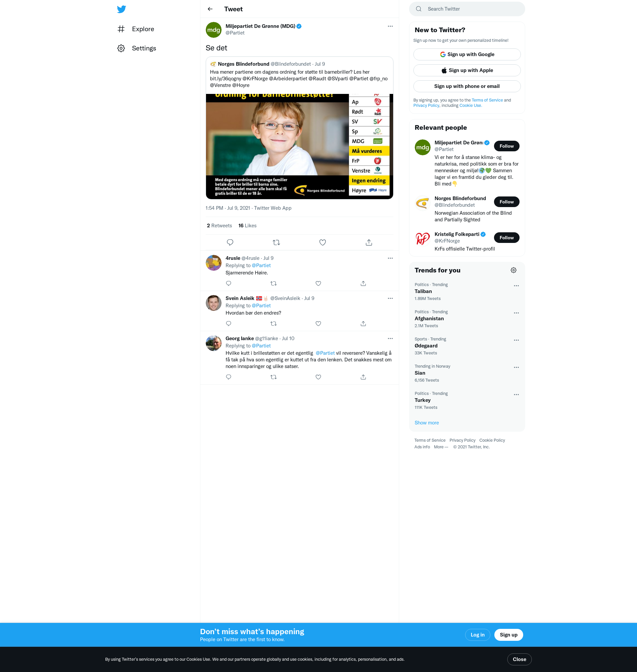Image resolution: width=637 pixels, height=672 pixels.
Task: Expand footer More menu
Action: (x=441, y=447)
